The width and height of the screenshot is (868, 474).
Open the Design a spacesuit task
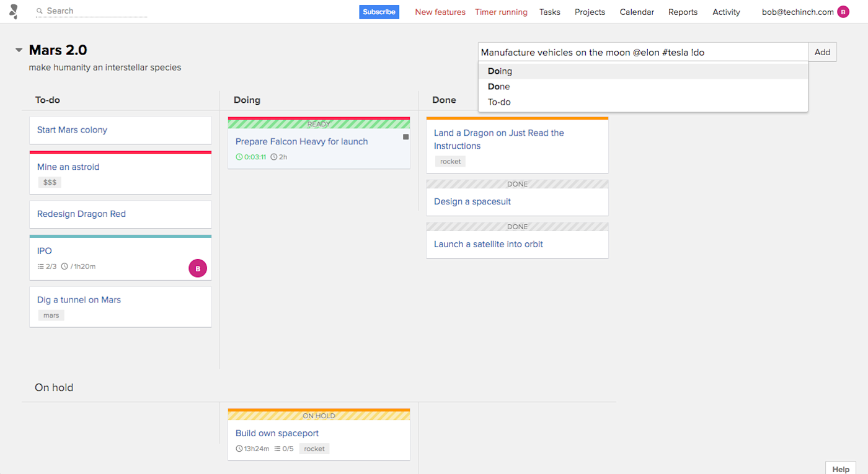(x=472, y=202)
